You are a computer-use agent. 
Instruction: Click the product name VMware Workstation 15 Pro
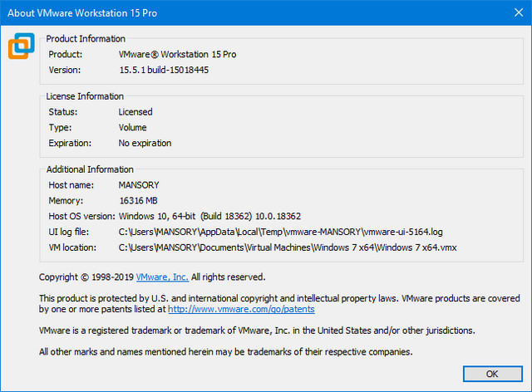pyautogui.click(x=177, y=54)
